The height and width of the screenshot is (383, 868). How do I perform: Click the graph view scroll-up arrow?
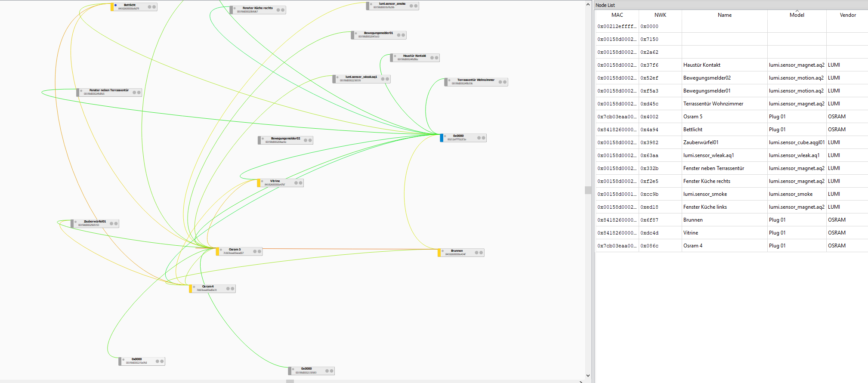pyautogui.click(x=588, y=4)
